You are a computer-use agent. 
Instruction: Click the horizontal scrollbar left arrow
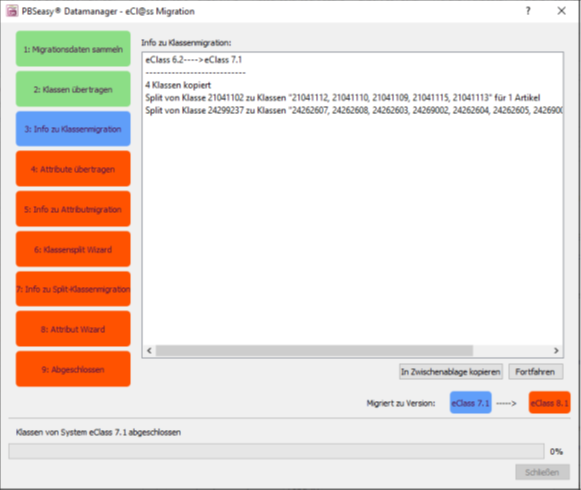(149, 351)
